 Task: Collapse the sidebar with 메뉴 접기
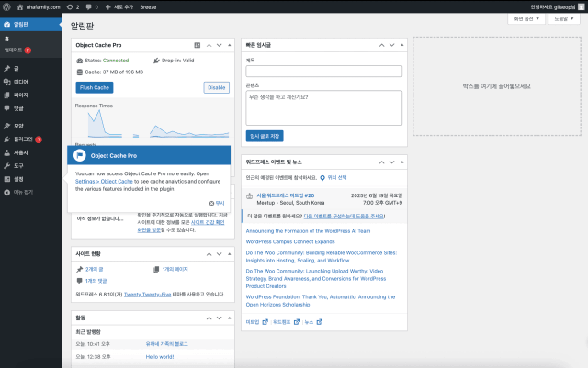tap(30, 192)
